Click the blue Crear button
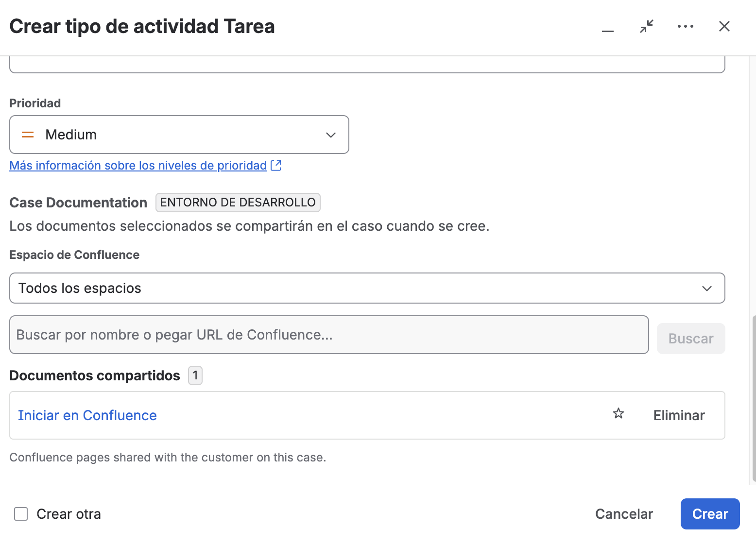 click(710, 514)
